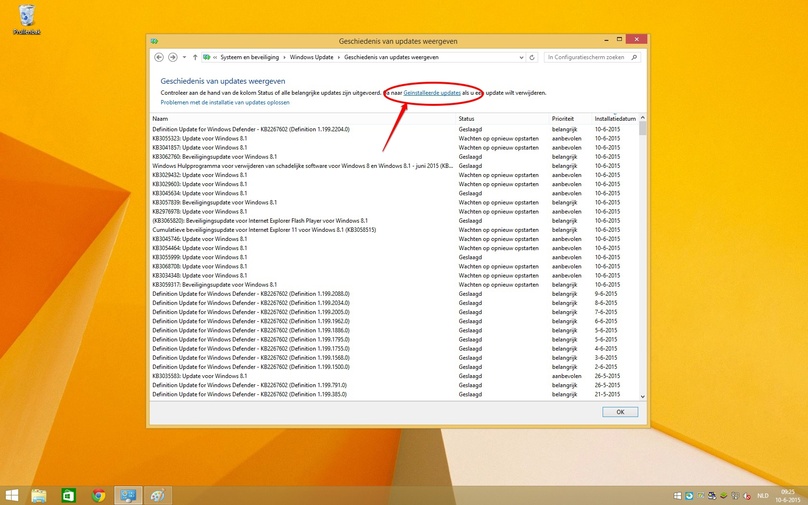Select the Windows Hulpprogramma schadelijke software row
Screen dimensions: 808x505
[394, 166]
